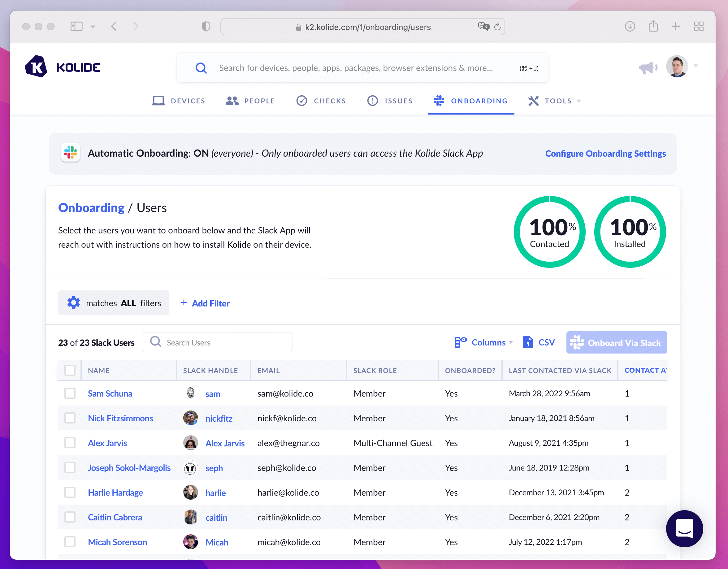Check the select-all users checkbox
This screenshot has height=569, width=728.
70,370
